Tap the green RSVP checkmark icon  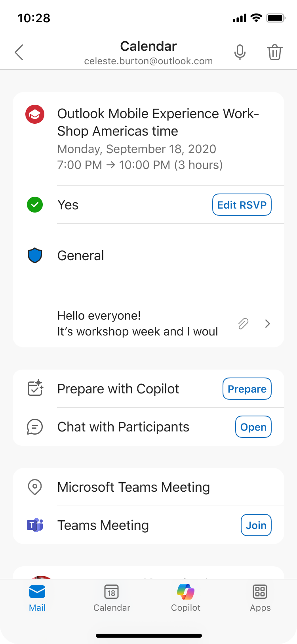pyautogui.click(x=35, y=205)
